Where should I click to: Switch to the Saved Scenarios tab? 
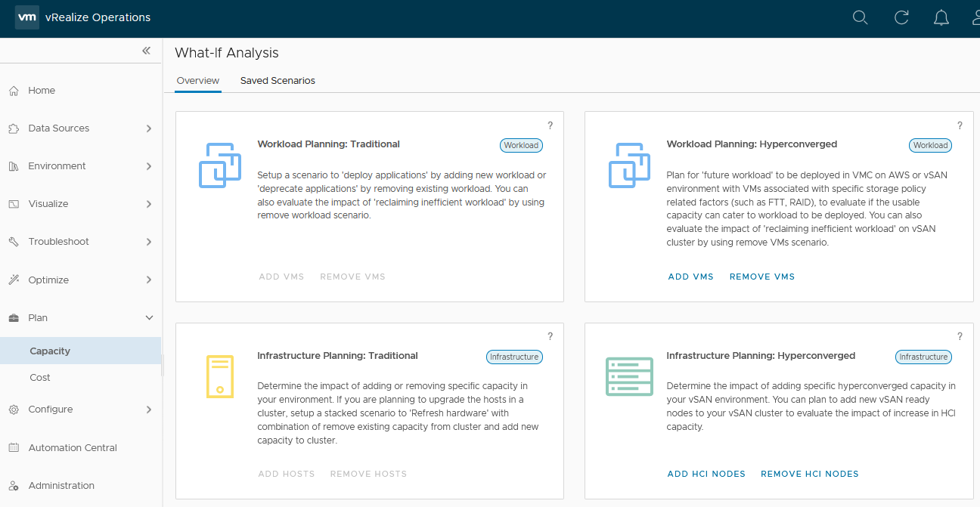pyautogui.click(x=278, y=81)
